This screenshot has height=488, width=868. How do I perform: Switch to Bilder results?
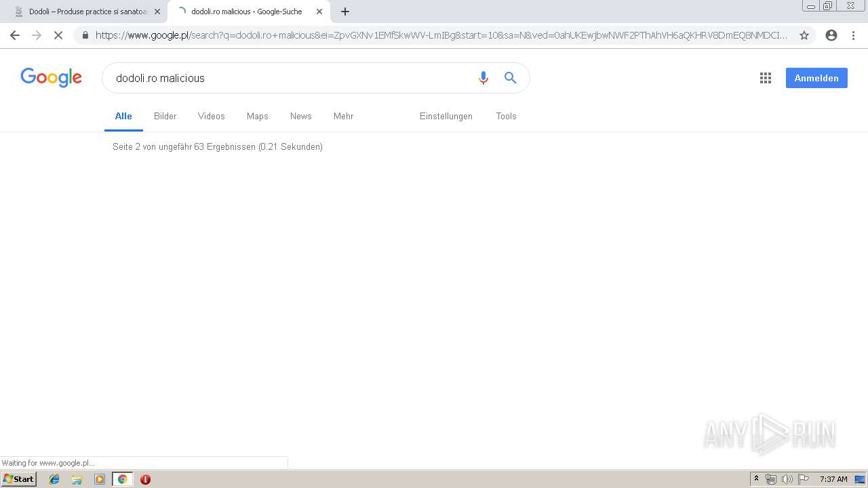tap(165, 116)
